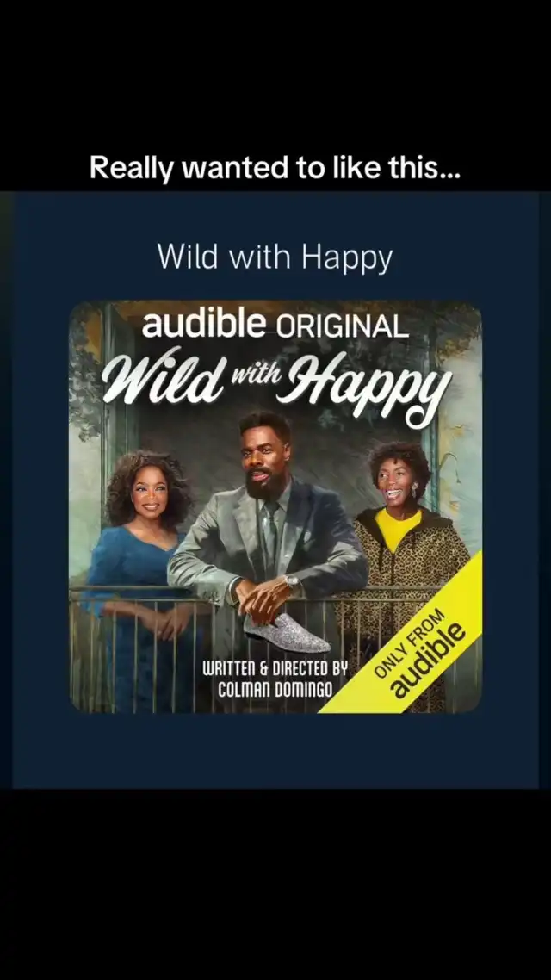
Task: Select the "Written & Directed by" credit text
Action: (275, 669)
